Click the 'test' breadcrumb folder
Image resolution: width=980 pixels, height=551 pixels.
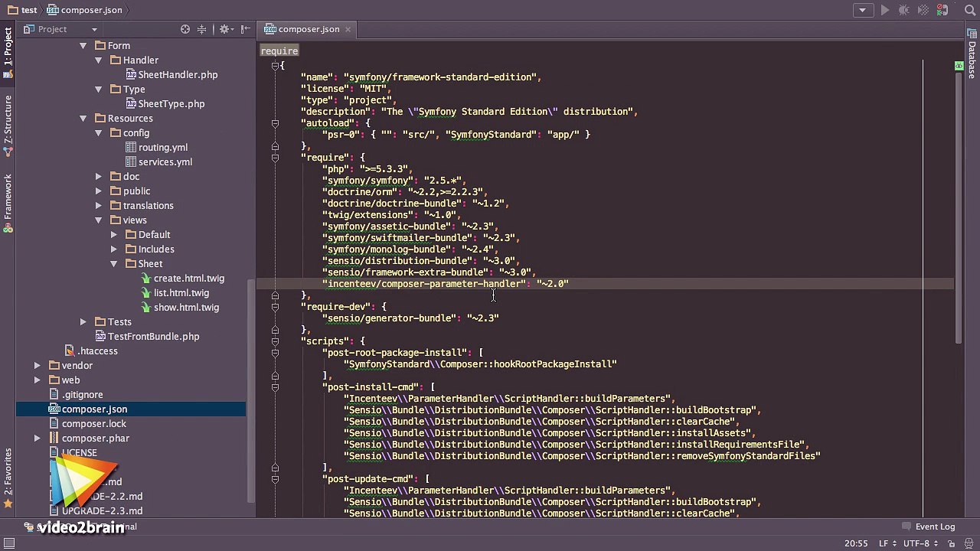[22, 10]
